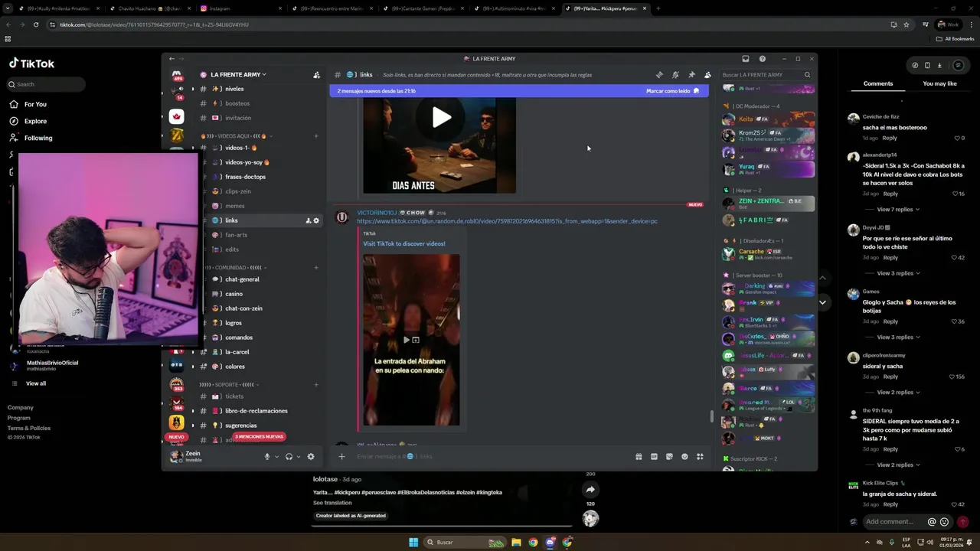Expand View 3 replies under Deyvi JD comment
980x551 pixels.
click(x=898, y=273)
